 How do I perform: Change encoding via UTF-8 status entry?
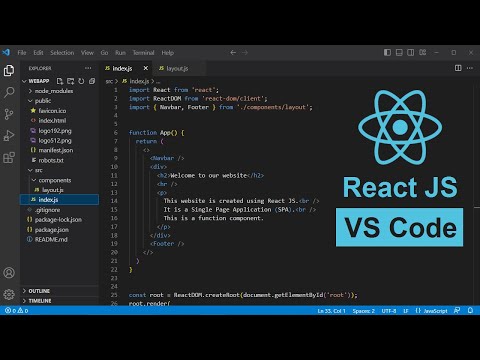(x=389, y=311)
